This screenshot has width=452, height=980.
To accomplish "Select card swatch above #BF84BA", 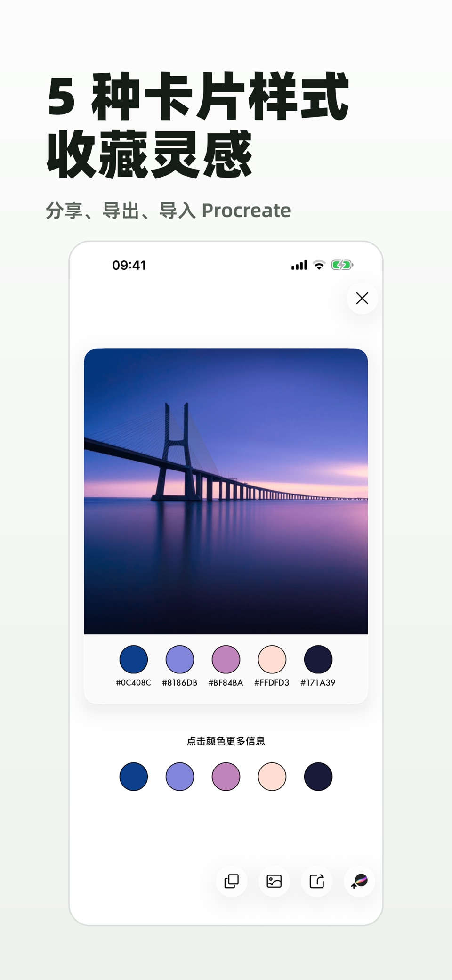I will click(x=226, y=659).
